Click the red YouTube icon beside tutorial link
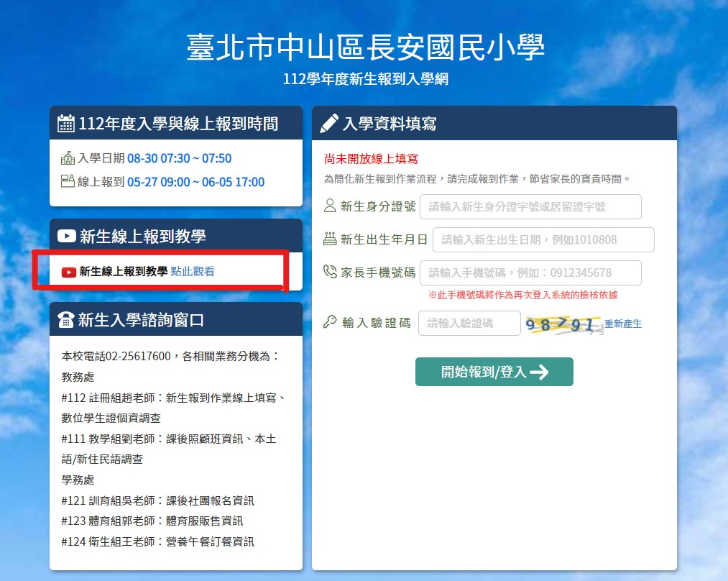Screen dimensions: 728x581 [x=69, y=272]
